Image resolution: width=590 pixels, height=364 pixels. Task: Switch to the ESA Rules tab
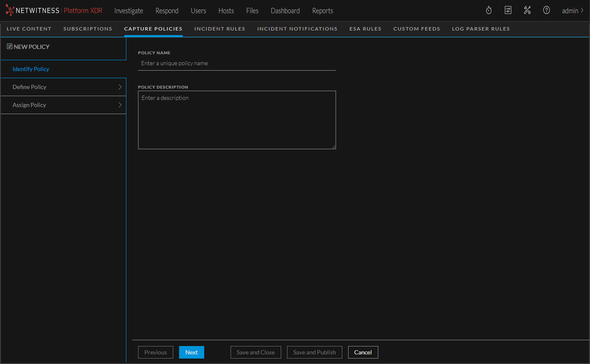pos(365,29)
